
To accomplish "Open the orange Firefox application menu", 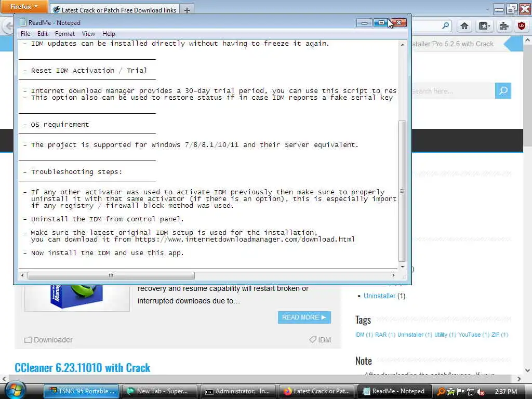I will point(24,6).
